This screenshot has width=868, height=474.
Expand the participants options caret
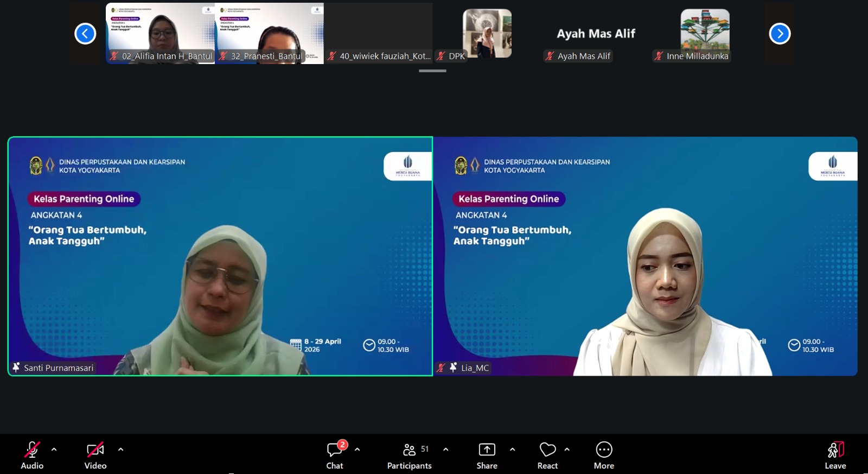click(445, 450)
